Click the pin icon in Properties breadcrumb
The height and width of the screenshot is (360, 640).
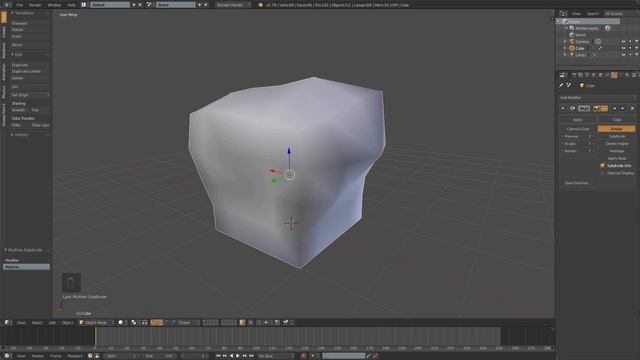561,85
